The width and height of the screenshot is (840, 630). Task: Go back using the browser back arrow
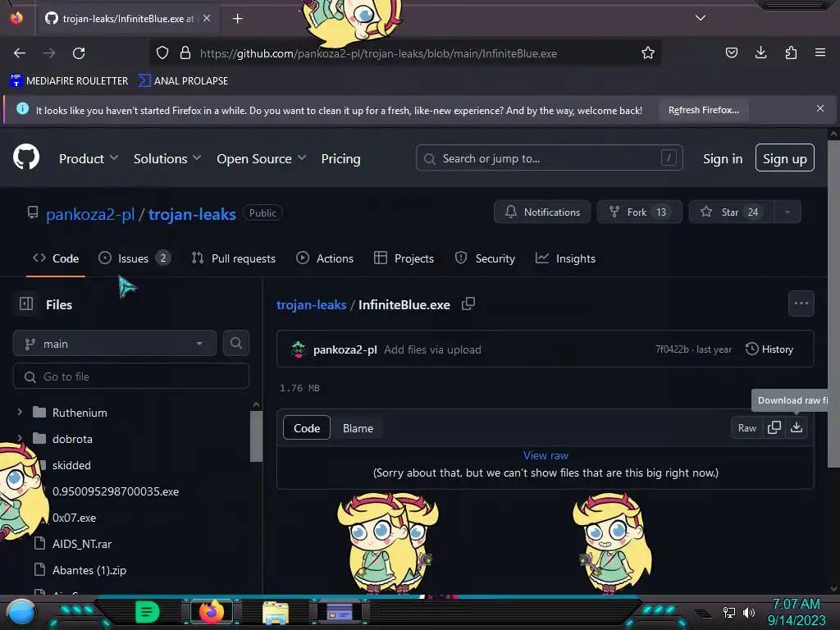pos(20,53)
